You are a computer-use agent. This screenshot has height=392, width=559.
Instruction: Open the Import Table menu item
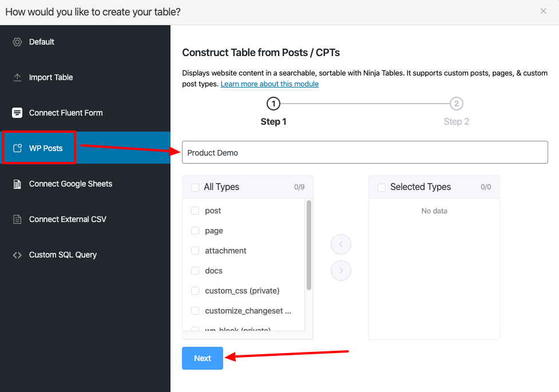coord(51,77)
